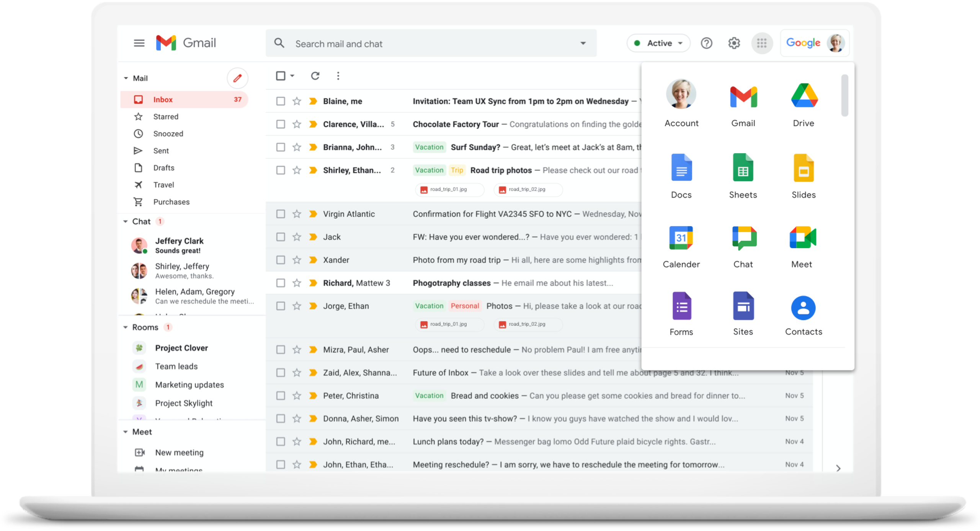Open the three-dot more options menu
This screenshot has width=980, height=531.
point(338,76)
